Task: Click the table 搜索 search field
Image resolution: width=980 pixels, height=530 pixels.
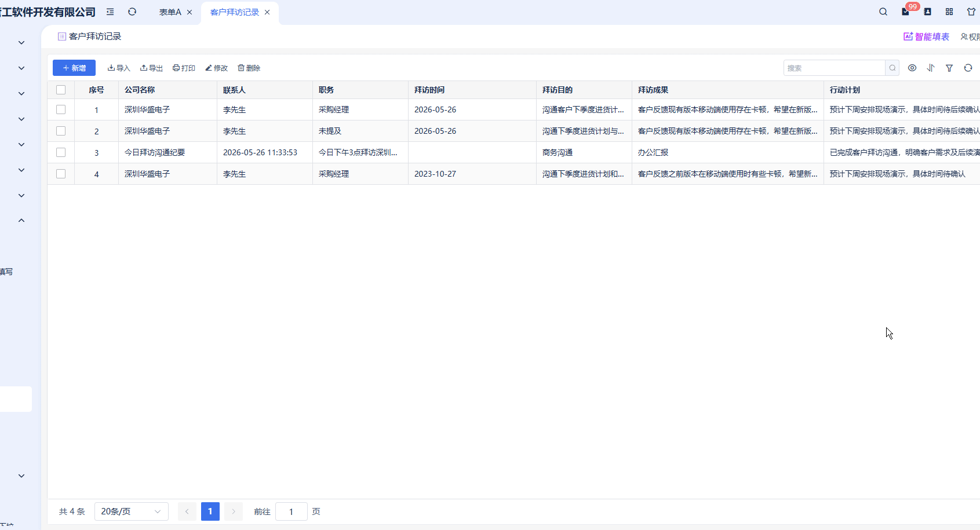Action: pos(835,68)
